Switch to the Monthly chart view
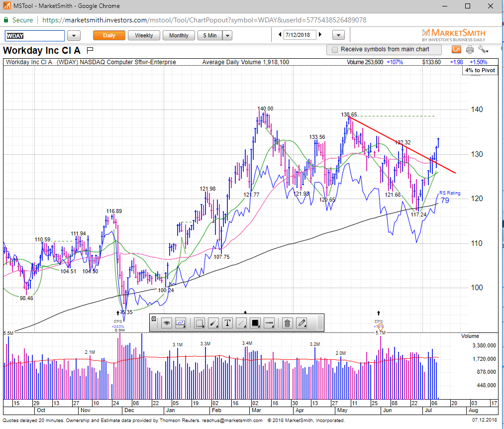The height and width of the screenshot is (429, 504). click(x=179, y=35)
